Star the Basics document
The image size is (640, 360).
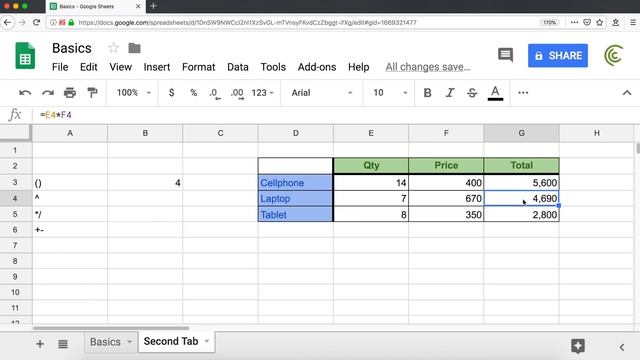click(x=113, y=48)
